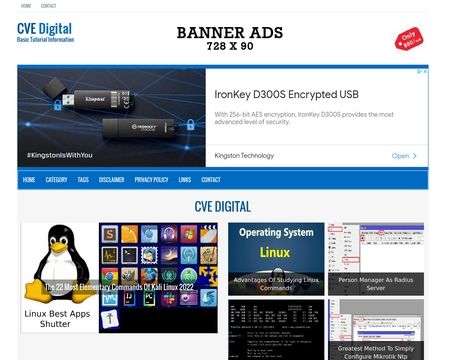The height and width of the screenshot is (360, 450).
Task: Open the CONTACT link in top bar
Action: 48,6
